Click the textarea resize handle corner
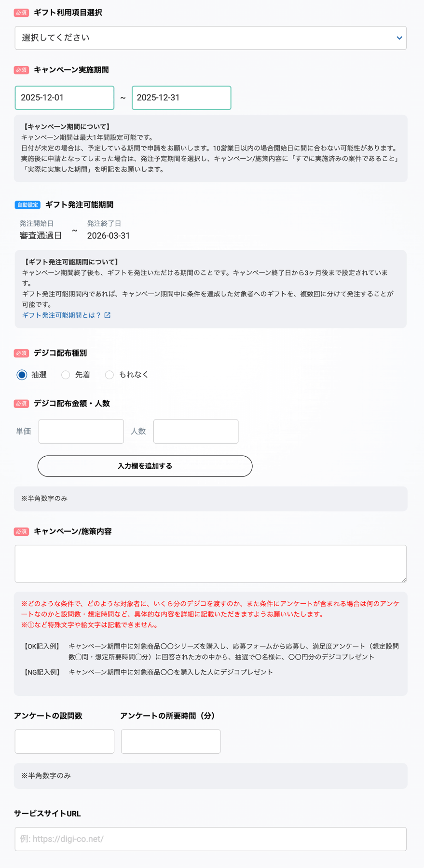The width and height of the screenshot is (424, 868). click(404, 580)
